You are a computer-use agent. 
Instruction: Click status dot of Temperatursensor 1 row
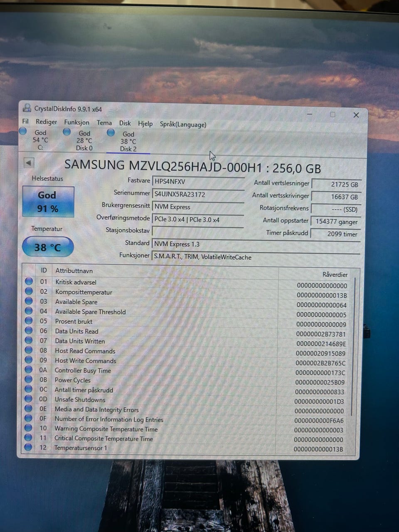point(28,447)
